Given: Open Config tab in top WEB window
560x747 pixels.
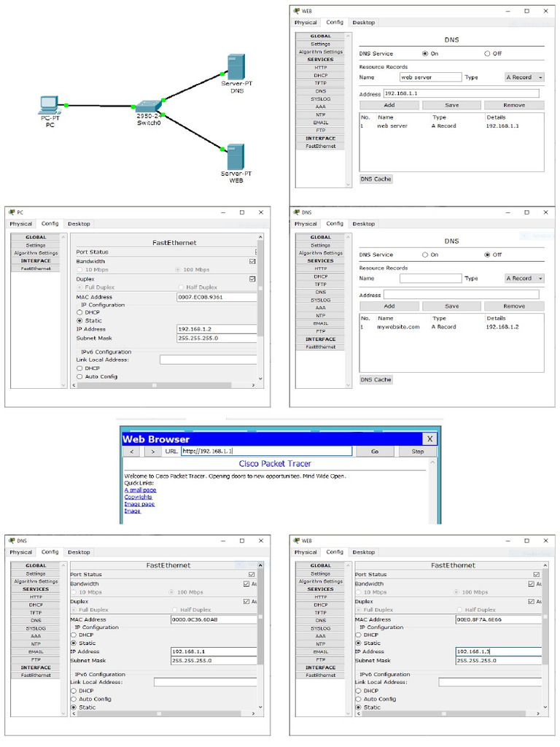Looking at the screenshot, I should 334,23.
